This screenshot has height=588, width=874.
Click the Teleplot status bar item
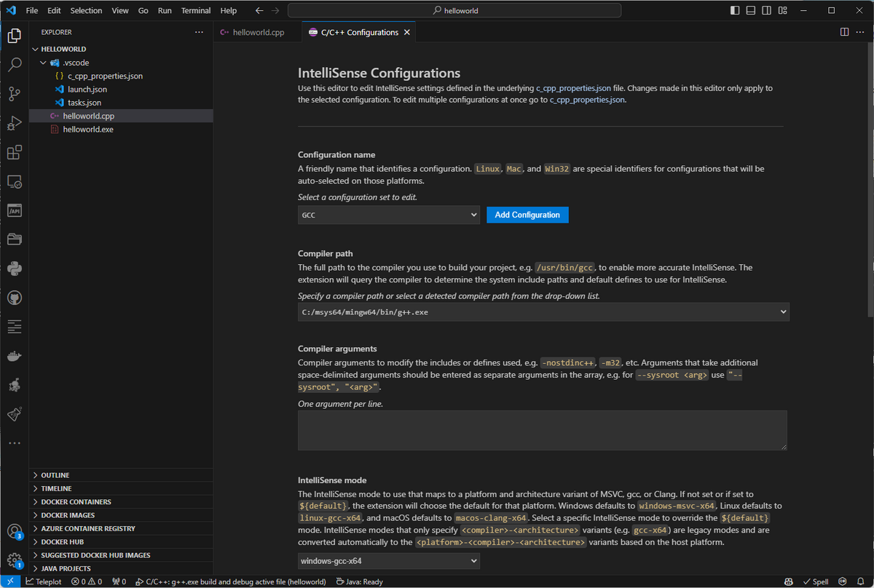tap(44, 581)
